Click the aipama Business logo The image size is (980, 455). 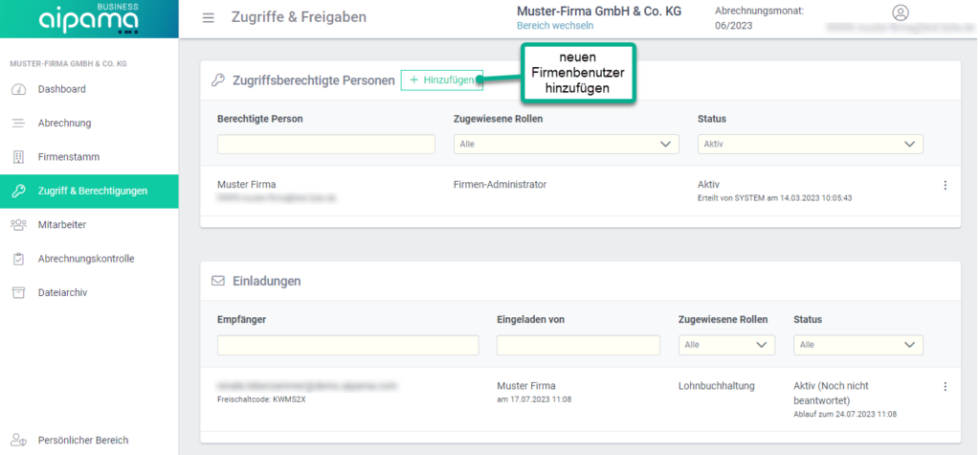[x=88, y=18]
